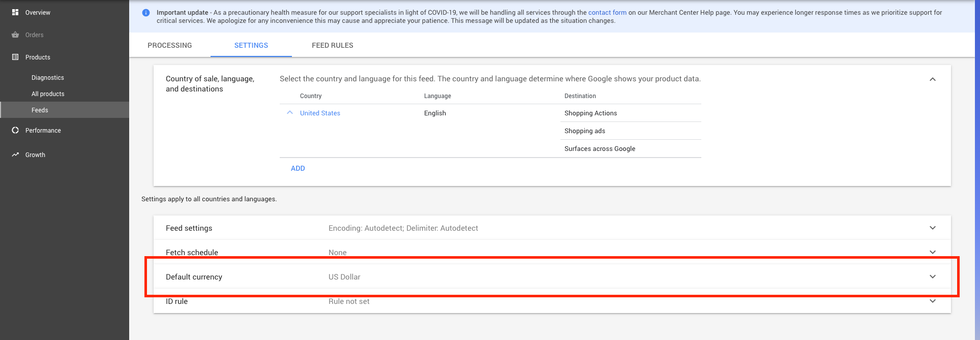
Task: Collapse the United States country row
Action: [x=290, y=113]
